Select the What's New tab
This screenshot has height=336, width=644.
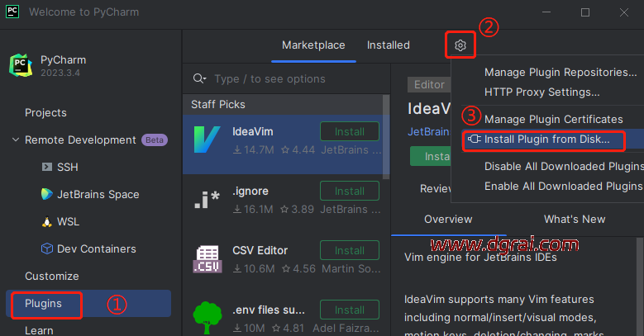574,219
